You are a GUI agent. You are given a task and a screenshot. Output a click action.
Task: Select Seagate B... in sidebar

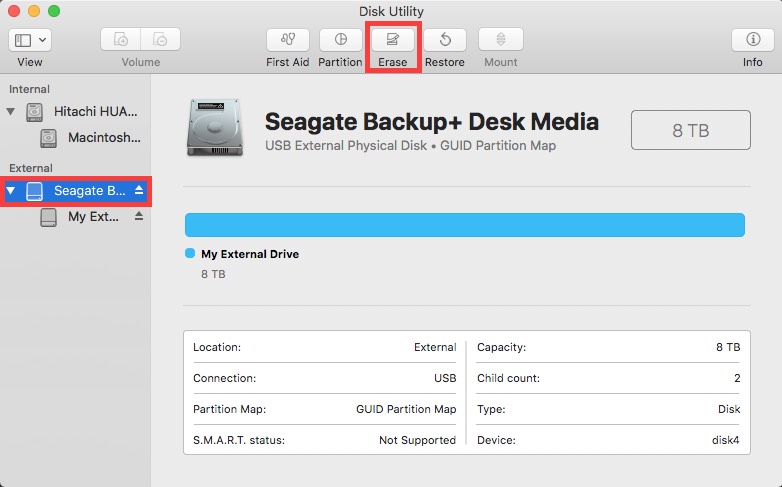tap(75, 190)
